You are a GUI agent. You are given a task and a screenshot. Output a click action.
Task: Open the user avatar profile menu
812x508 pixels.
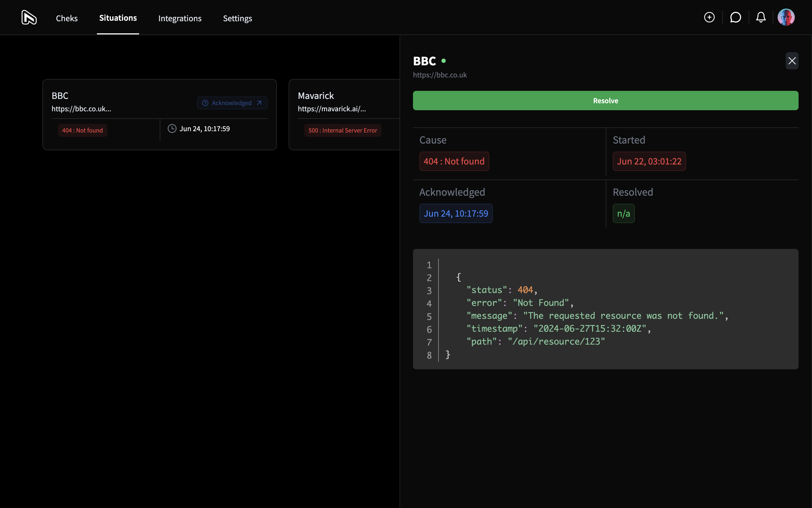coord(786,17)
